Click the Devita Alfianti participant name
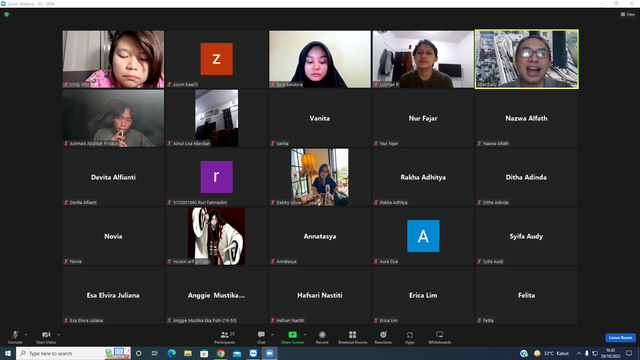Viewport: 640px width, 360px height. pos(113,177)
